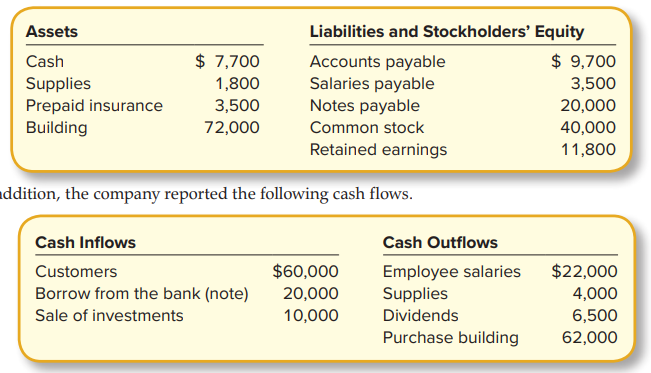Select the Building amount 72,000
651x373 pixels.
click(x=232, y=128)
